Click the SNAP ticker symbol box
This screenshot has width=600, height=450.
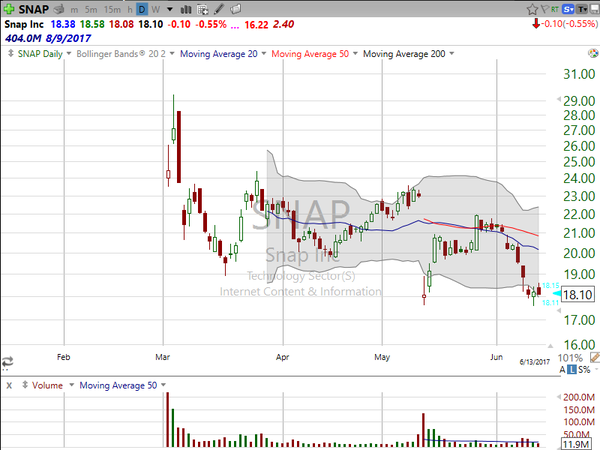click(x=33, y=9)
